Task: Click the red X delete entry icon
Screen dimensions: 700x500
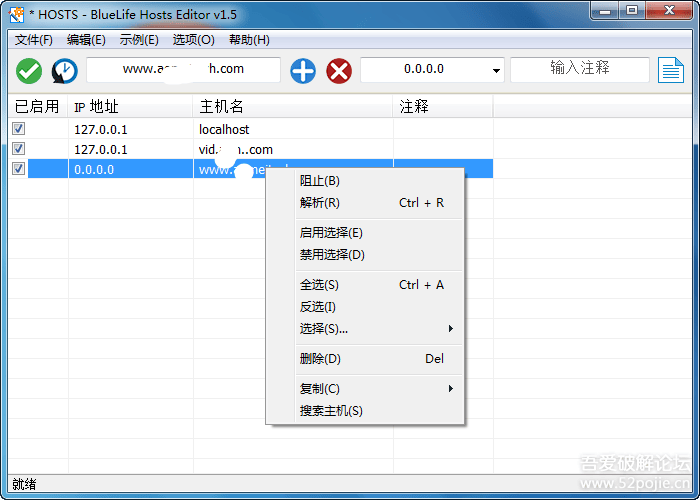Action: coord(340,70)
